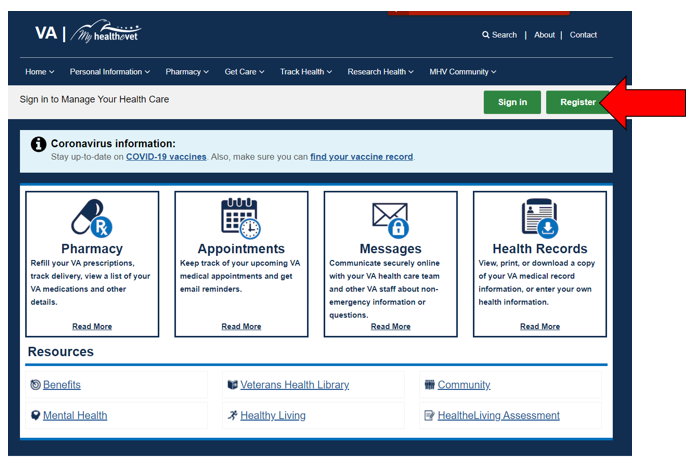The height and width of the screenshot is (466, 696).
Task: Open the Contact page link
Action: click(583, 35)
